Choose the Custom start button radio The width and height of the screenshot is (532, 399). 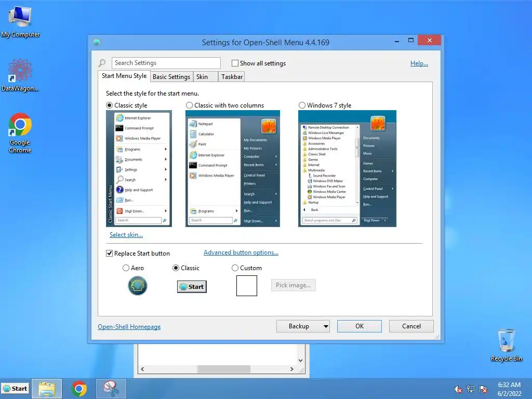[235, 268]
